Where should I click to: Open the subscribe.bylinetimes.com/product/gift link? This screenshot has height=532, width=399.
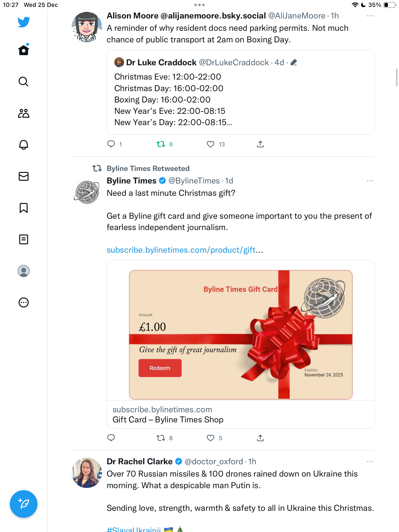click(x=185, y=250)
